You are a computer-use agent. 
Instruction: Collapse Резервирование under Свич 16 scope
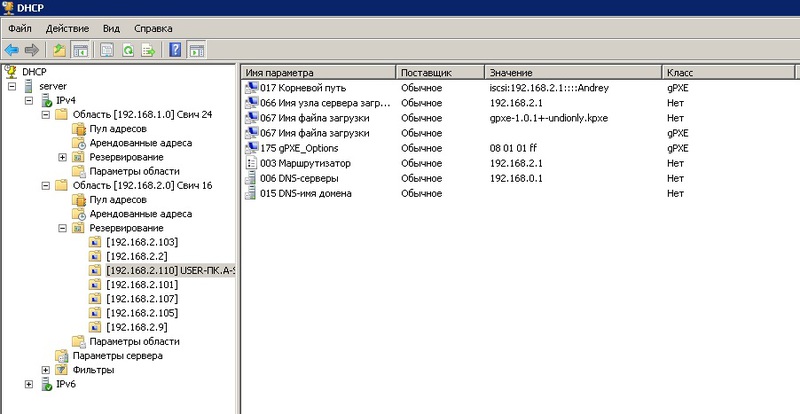(63, 228)
